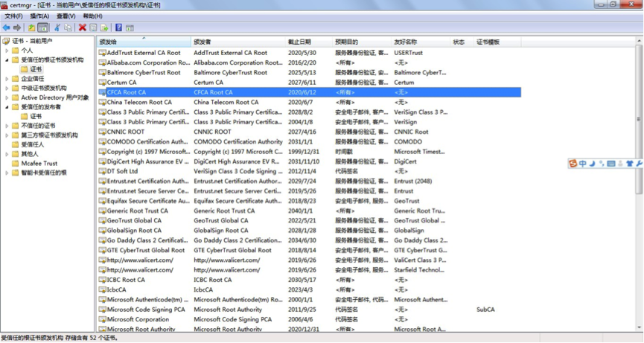Expand the 不信任的证书 node
The image size is (644, 343).
coord(7,126)
